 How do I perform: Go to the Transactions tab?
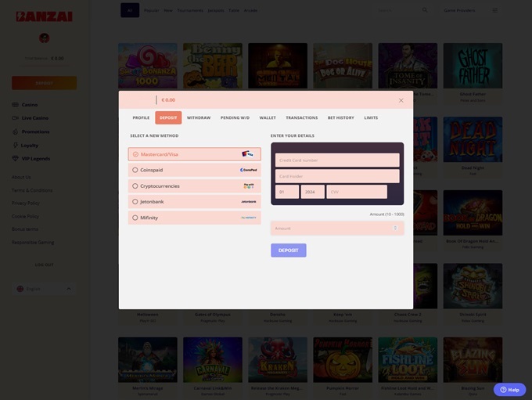point(301,117)
